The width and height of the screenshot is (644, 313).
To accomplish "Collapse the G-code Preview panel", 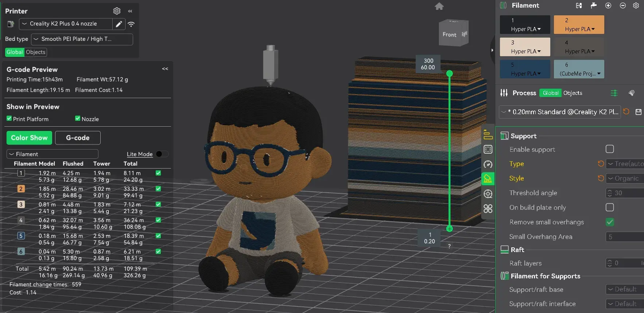I will pos(165,69).
